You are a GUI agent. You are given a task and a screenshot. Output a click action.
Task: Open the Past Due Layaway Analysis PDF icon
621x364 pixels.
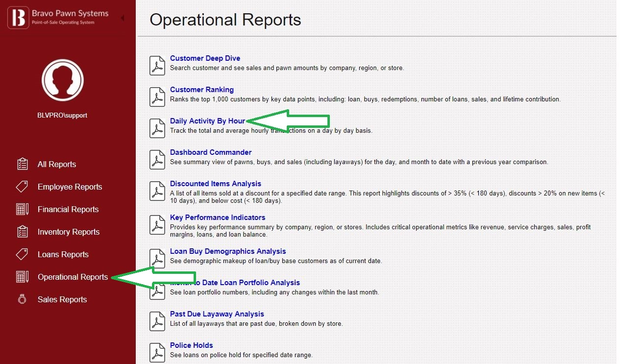157,321
